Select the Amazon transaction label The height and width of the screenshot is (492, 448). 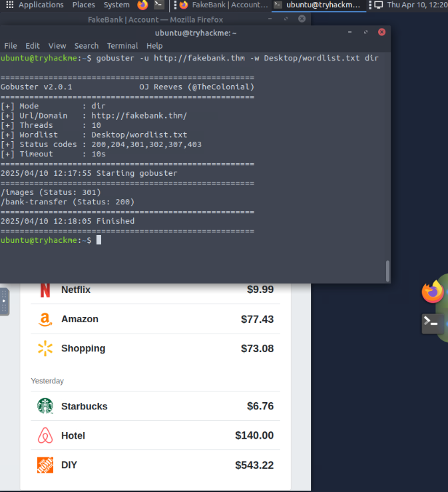click(x=80, y=319)
